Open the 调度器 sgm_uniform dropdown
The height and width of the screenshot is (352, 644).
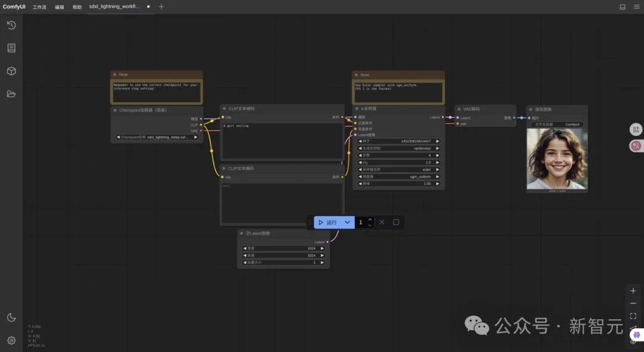398,176
